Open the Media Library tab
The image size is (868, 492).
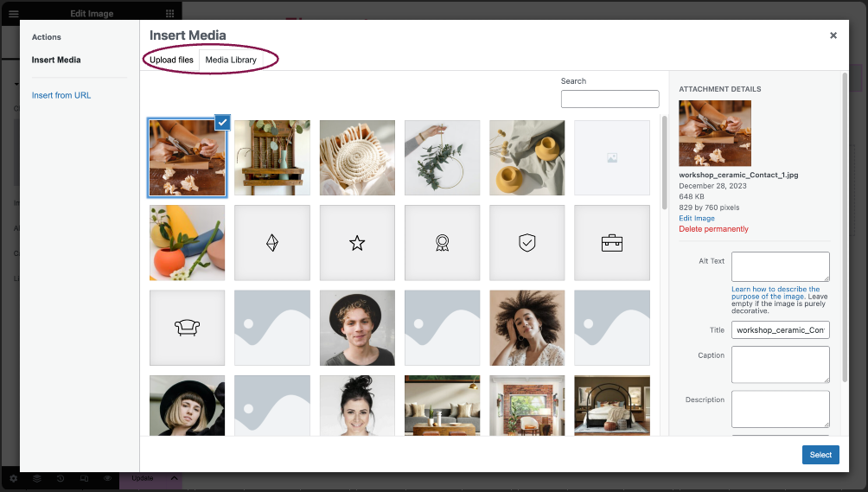pos(231,60)
